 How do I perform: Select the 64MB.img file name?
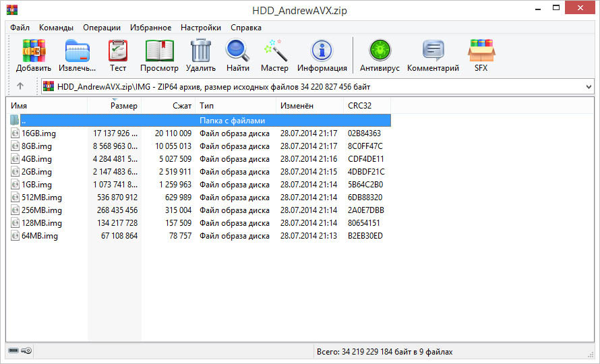coord(40,236)
